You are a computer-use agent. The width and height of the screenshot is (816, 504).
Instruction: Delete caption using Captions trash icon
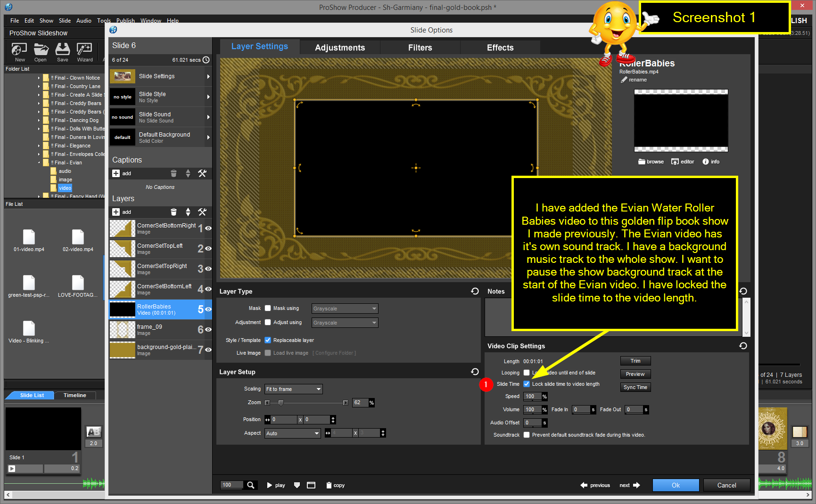(173, 173)
